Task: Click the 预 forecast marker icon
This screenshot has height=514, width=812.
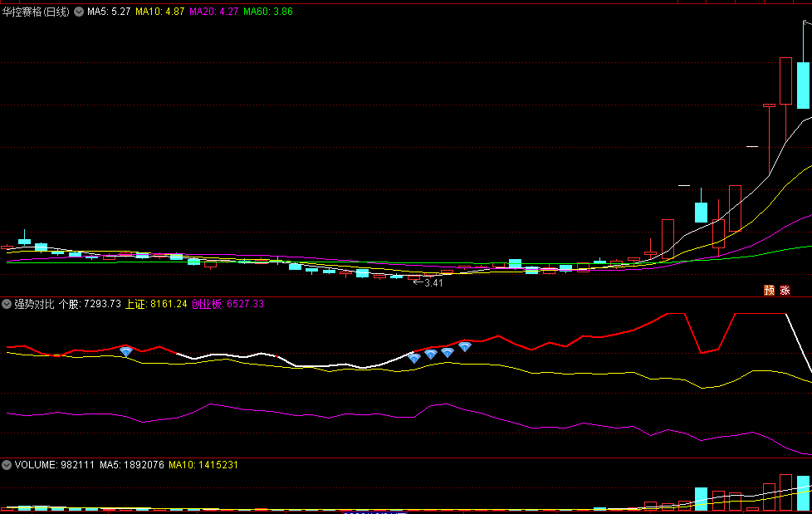Action: (770, 290)
